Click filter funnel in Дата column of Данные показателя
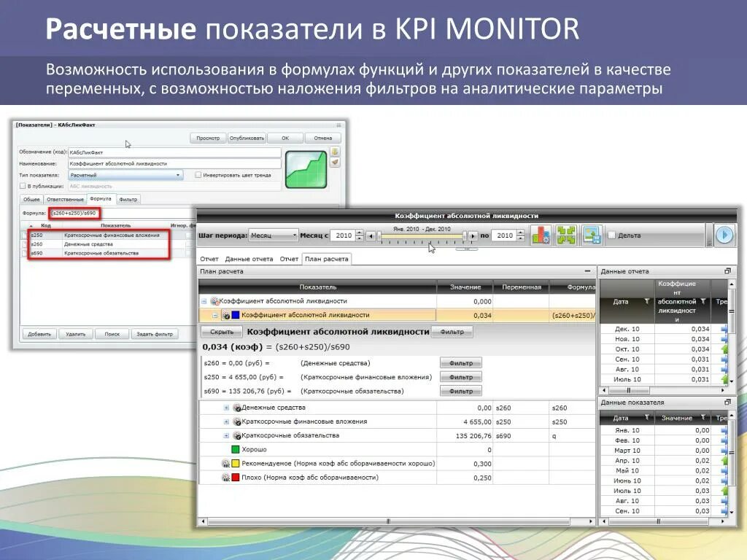 pyautogui.click(x=646, y=418)
